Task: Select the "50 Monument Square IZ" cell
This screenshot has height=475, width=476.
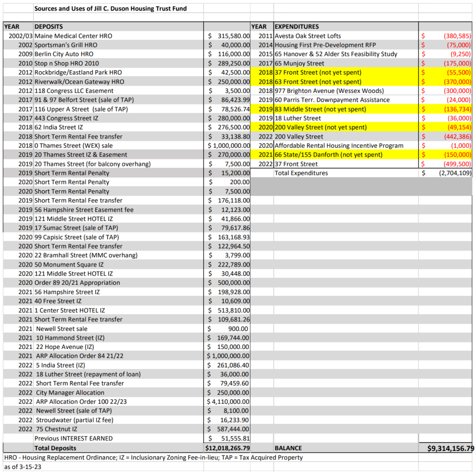Action: click(x=69, y=264)
